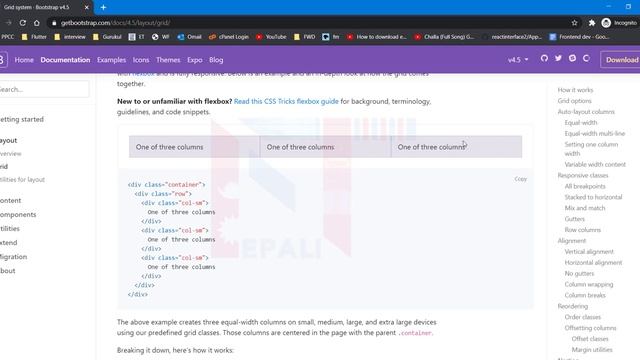This screenshot has height=360, width=640.
Task: Open Expo in the navbar
Action: tap(195, 60)
